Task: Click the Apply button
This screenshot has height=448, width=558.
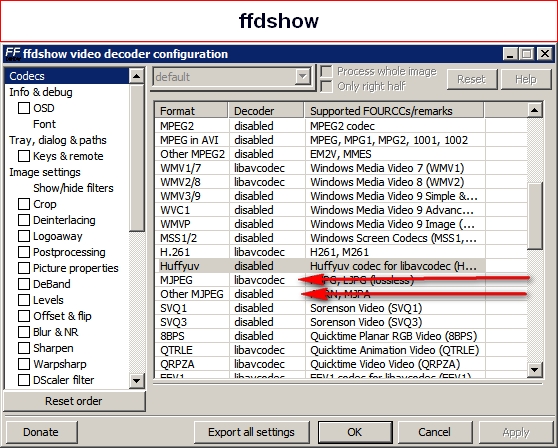Action: click(x=516, y=432)
